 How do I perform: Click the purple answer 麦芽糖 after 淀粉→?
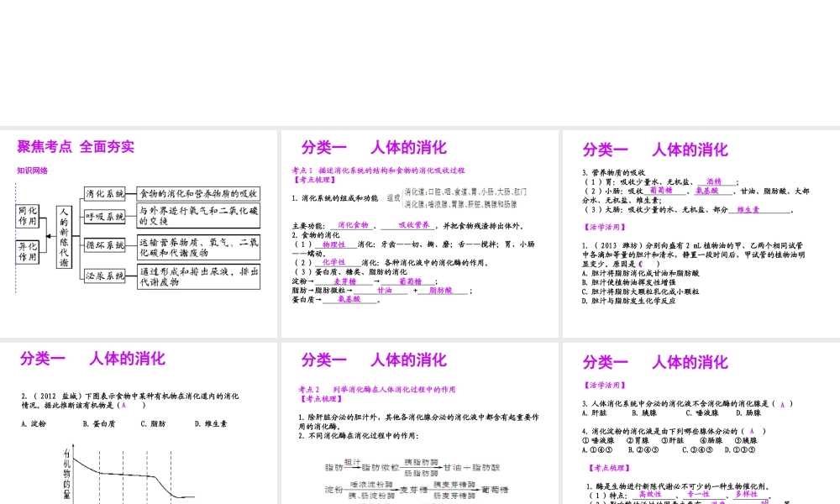tap(344, 281)
